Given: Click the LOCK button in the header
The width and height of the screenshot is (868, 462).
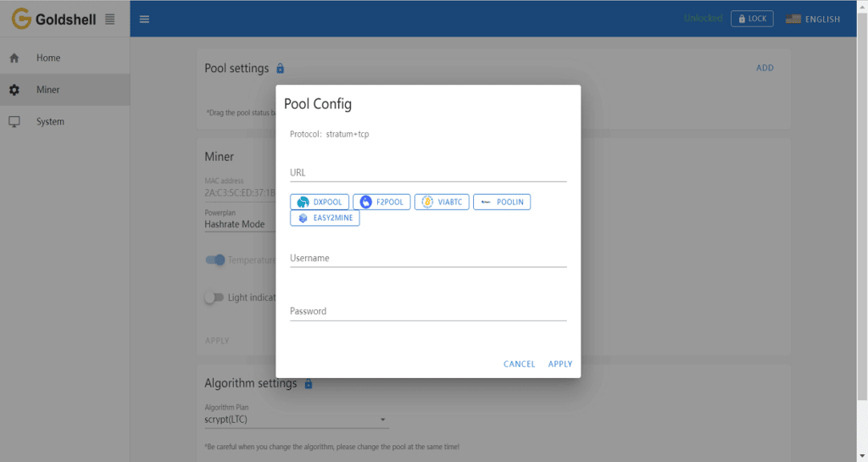Looking at the screenshot, I should coord(752,19).
